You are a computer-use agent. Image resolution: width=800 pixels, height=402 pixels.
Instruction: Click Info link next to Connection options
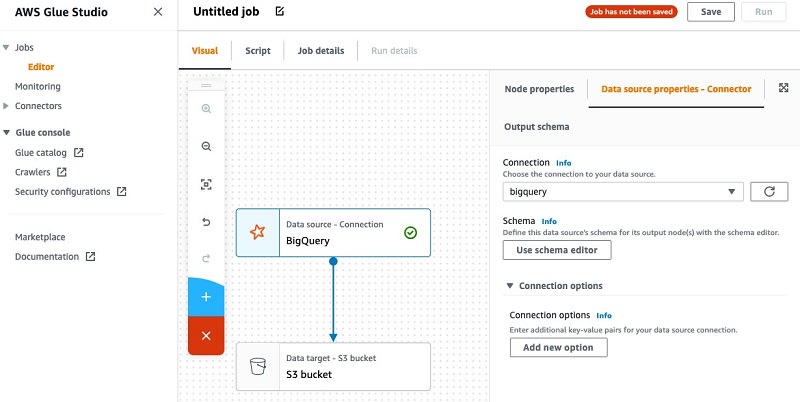coord(604,315)
